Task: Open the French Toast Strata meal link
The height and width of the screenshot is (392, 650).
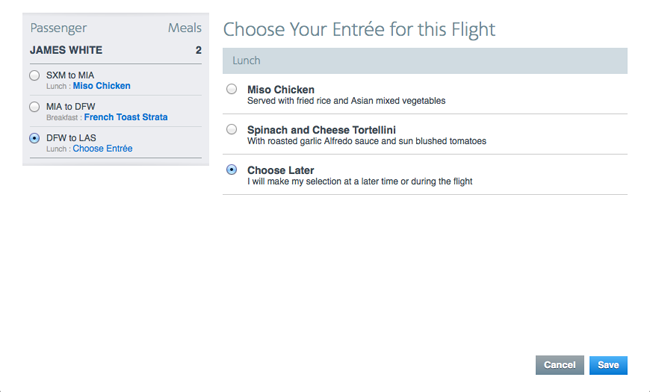Action: 126,117
